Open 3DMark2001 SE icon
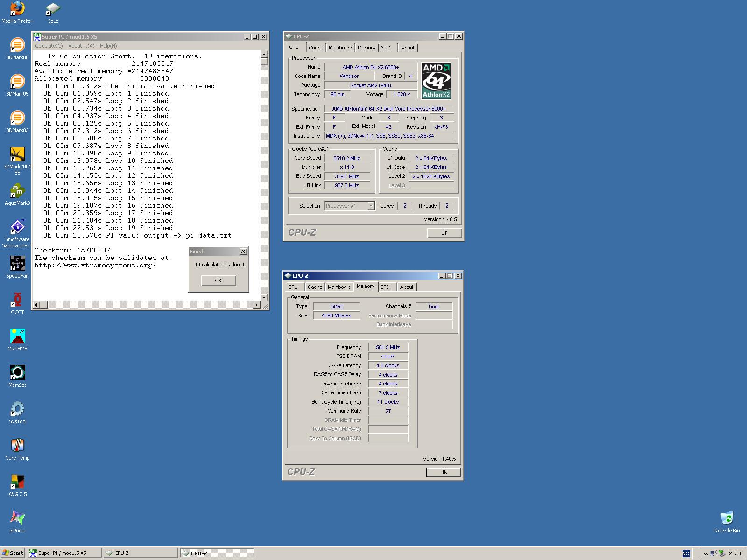This screenshot has width=747, height=560. click(x=17, y=161)
